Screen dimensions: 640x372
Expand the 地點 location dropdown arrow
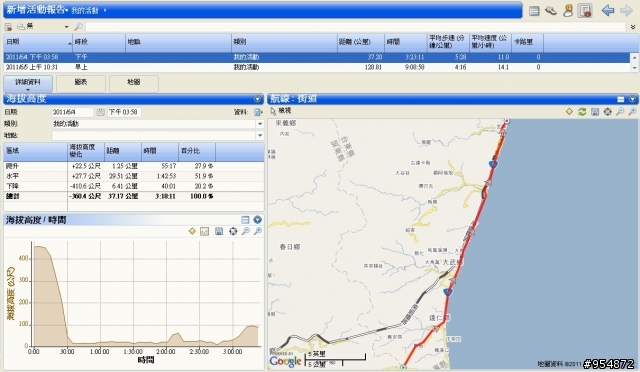[x=260, y=135]
